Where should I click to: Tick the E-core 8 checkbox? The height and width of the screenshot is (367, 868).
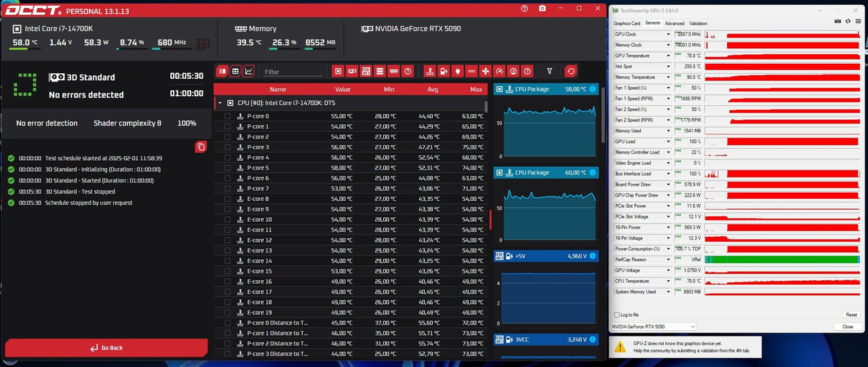point(228,199)
